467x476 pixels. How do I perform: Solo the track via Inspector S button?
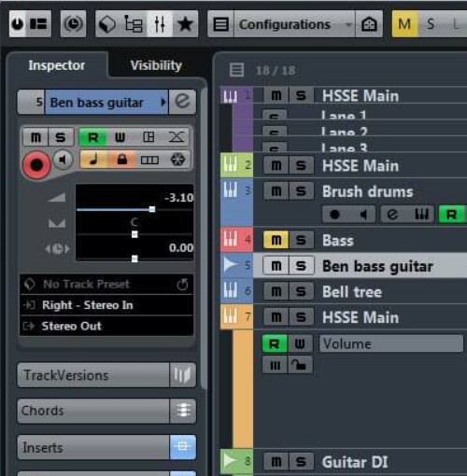coord(61,137)
